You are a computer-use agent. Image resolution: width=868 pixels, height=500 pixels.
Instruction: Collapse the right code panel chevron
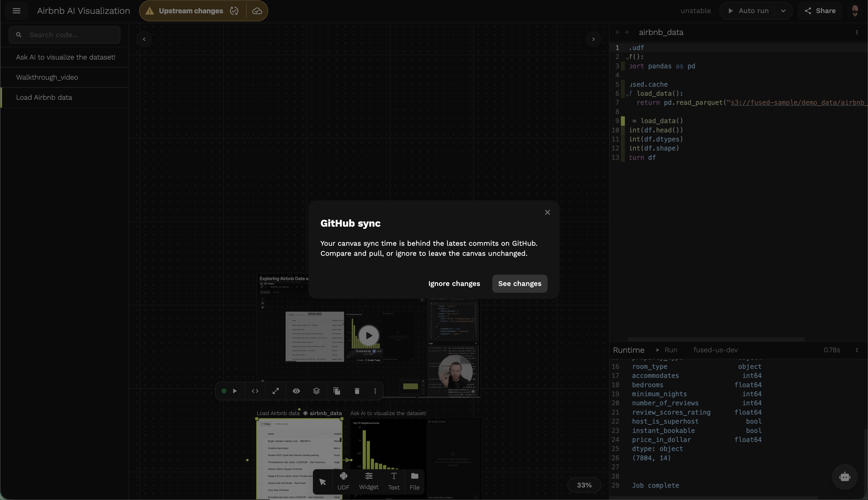pyautogui.click(x=593, y=39)
